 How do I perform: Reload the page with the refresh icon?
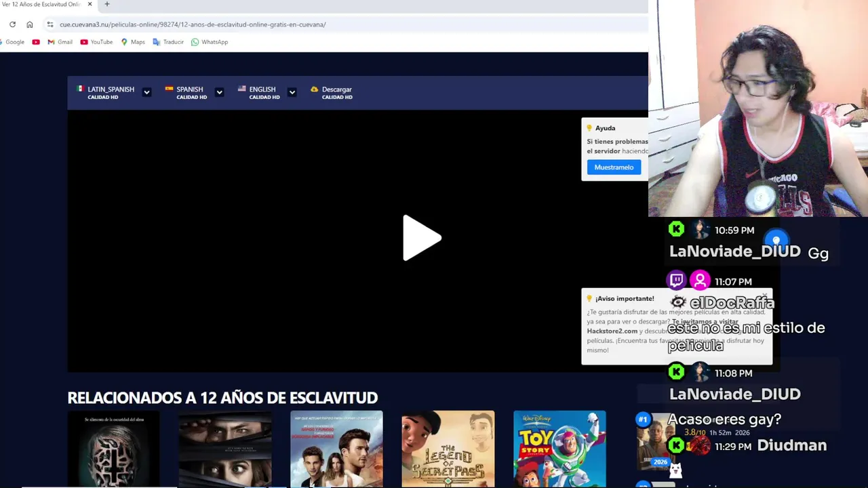12,24
